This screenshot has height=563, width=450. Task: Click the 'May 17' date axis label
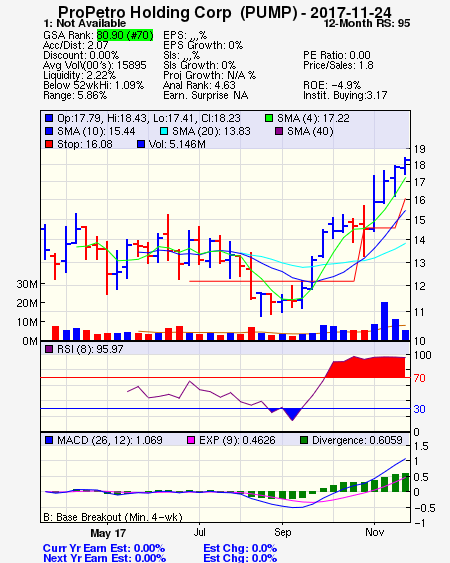[108, 533]
